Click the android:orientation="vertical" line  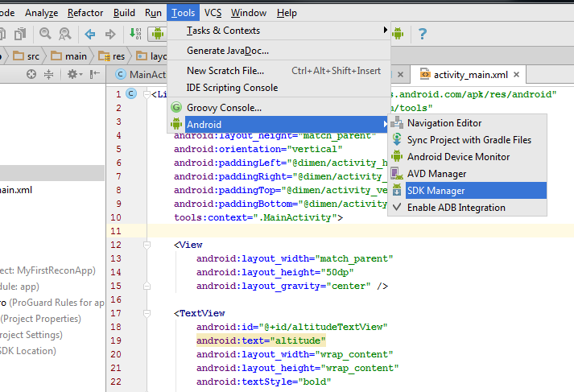(258, 149)
